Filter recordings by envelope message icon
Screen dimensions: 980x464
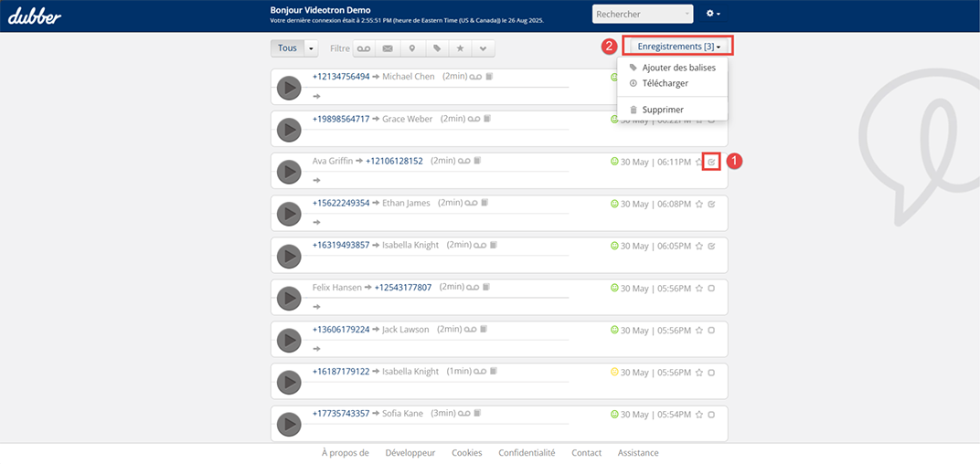tap(388, 48)
